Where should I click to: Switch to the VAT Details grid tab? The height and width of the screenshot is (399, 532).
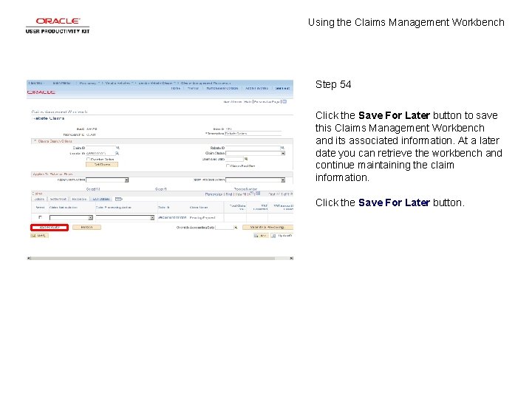(x=101, y=199)
